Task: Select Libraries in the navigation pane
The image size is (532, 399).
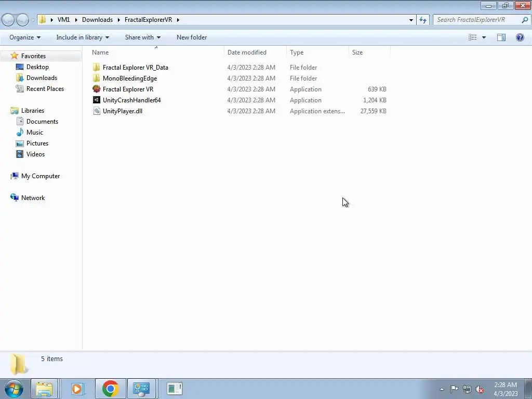Action: pyautogui.click(x=33, y=110)
